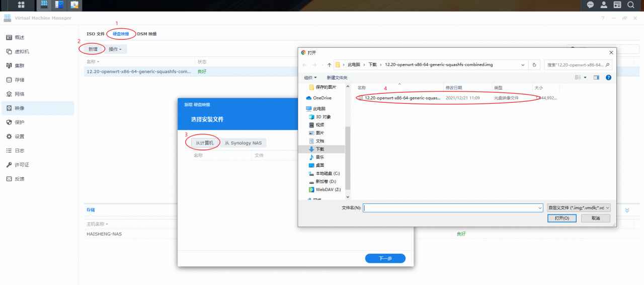Image resolution: width=644 pixels, height=285 pixels.
Task: Click 取消 in file dialog
Action: pyautogui.click(x=596, y=219)
